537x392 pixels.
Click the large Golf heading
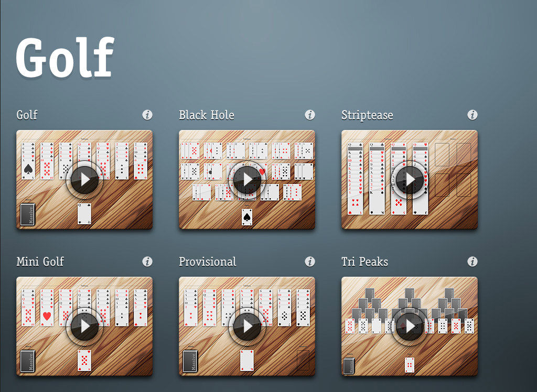[65, 57]
